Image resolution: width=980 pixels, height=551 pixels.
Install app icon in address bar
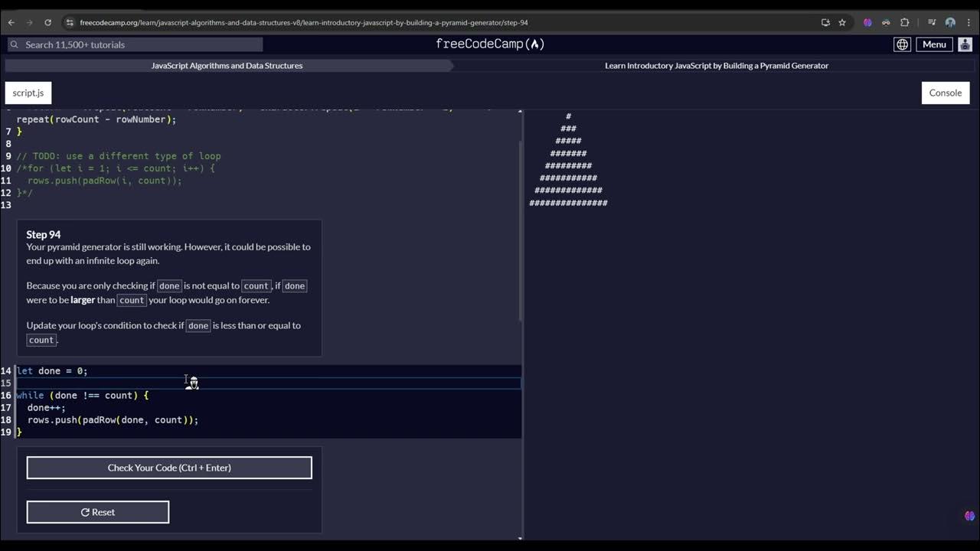(x=825, y=22)
